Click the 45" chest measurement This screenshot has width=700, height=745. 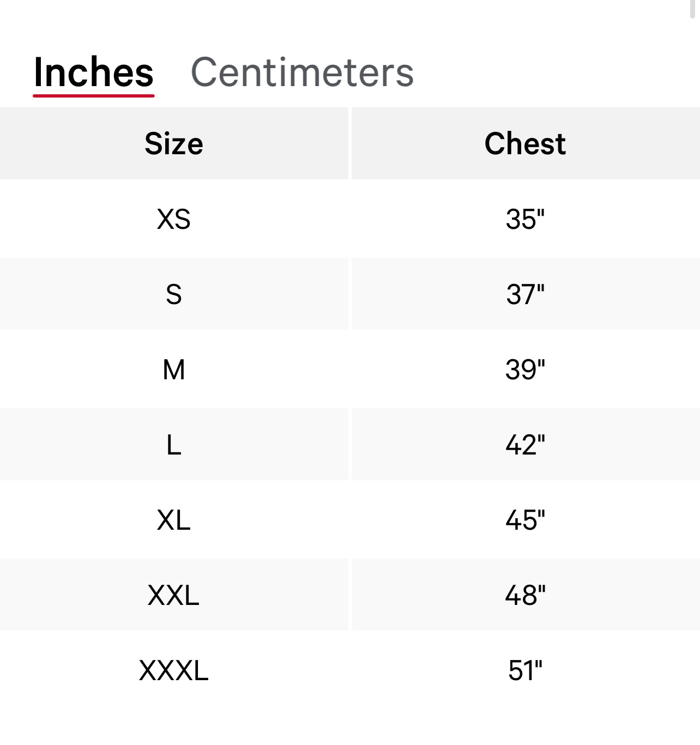pos(525,520)
